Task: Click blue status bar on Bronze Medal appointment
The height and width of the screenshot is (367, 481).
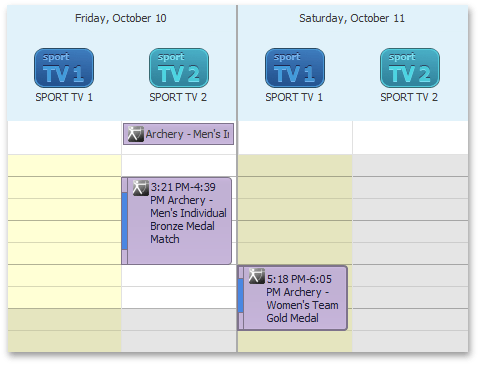Action: tap(124, 221)
